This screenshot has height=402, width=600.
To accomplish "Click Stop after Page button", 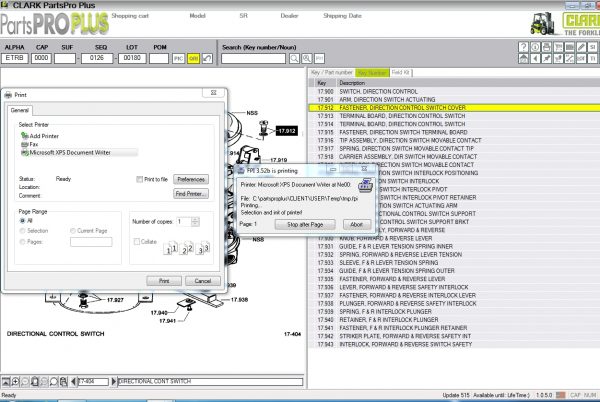I will (x=305, y=225).
